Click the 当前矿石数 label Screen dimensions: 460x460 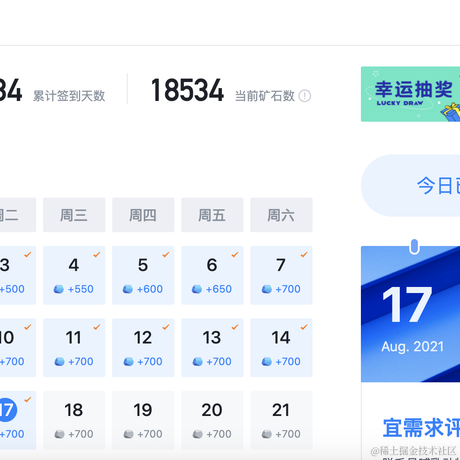265,96
